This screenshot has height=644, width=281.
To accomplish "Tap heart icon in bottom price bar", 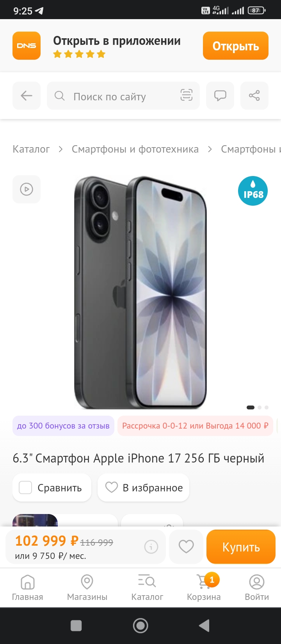I will click(x=186, y=546).
